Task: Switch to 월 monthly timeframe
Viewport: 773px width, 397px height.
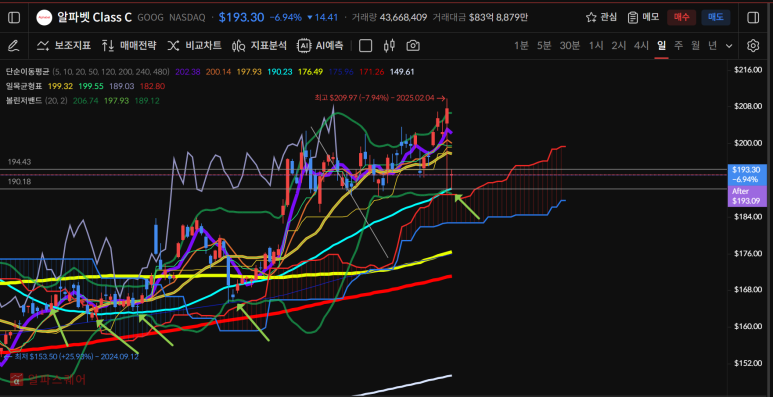Action: pos(695,46)
